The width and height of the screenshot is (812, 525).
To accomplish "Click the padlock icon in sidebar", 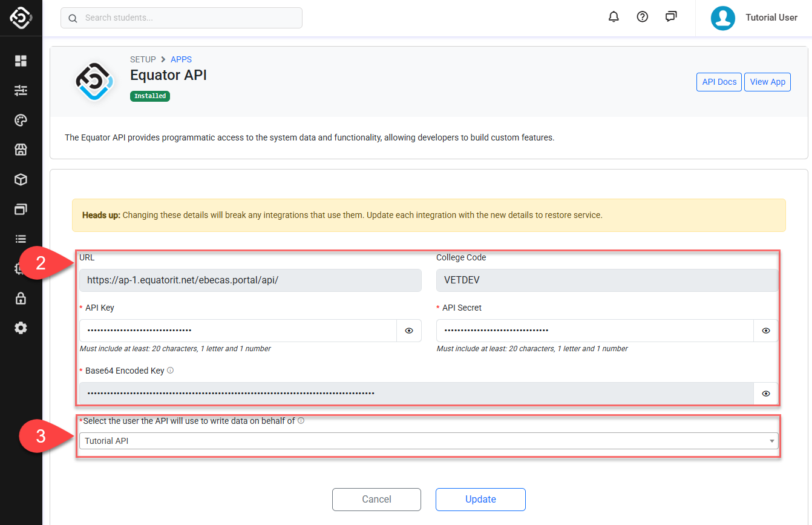I will [21, 298].
